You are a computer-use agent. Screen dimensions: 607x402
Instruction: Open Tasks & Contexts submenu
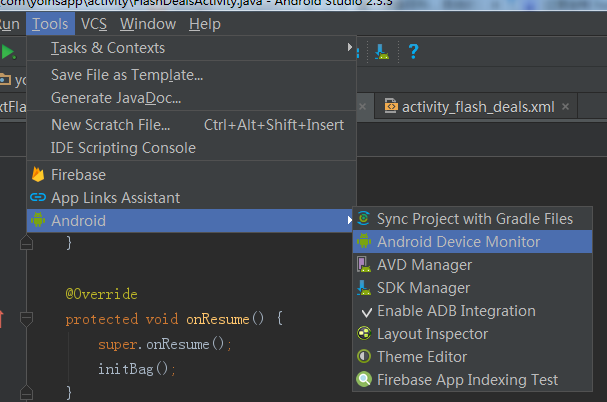(191, 48)
